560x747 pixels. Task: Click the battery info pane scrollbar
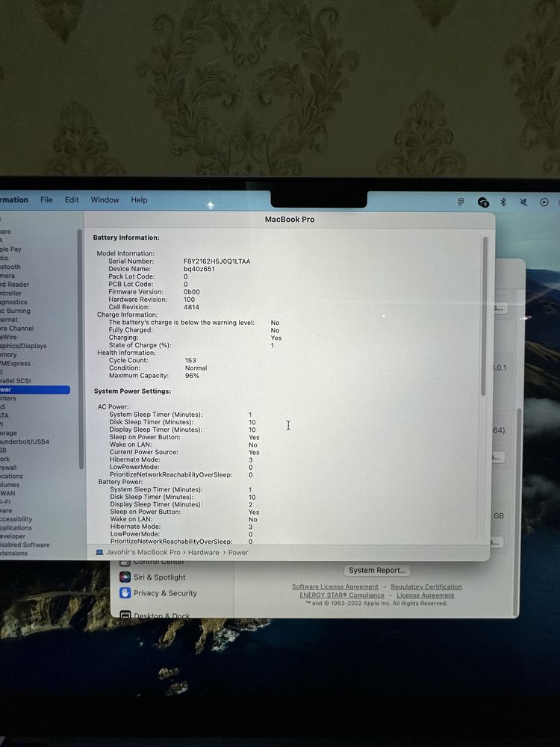[485, 316]
